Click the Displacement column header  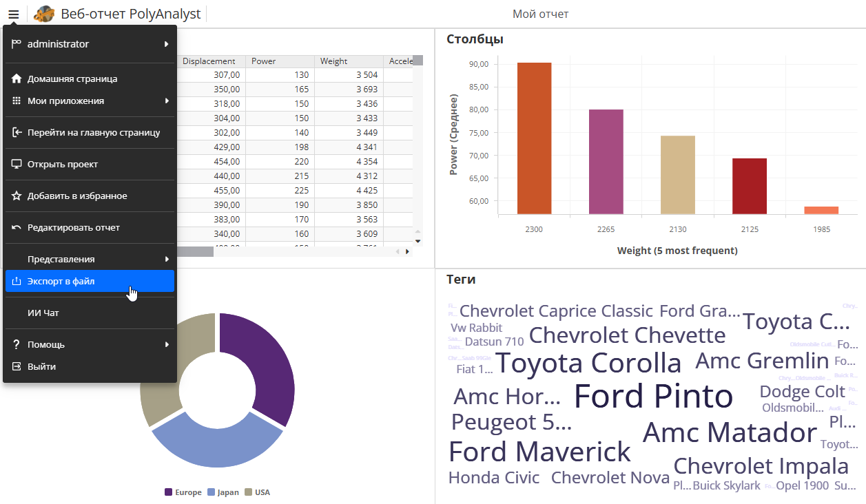click(211, 61)
